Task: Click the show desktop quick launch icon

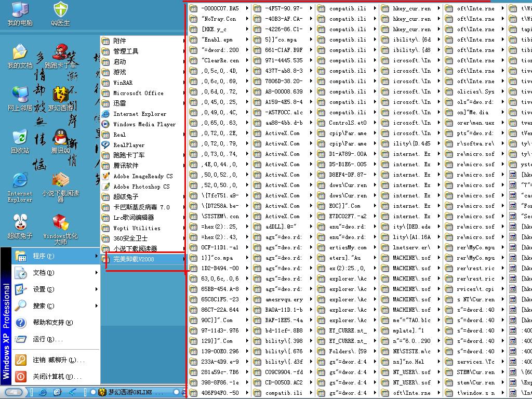Action: tap(57, 392)
